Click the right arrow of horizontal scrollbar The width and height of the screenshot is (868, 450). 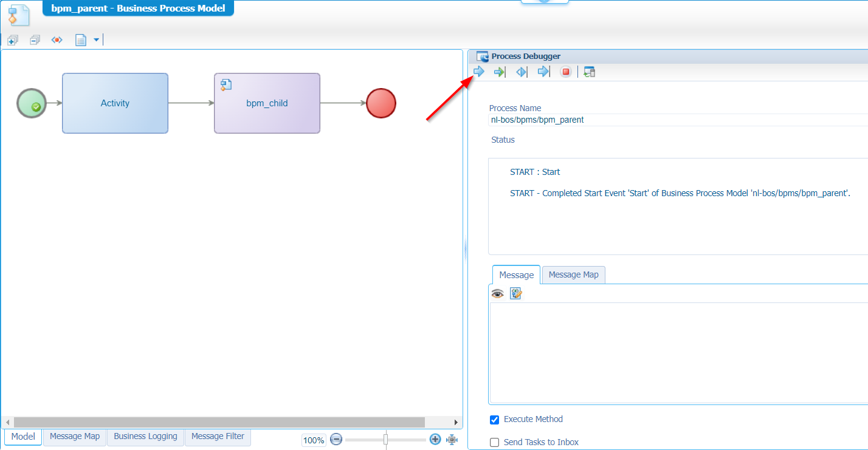pos(456,422)
